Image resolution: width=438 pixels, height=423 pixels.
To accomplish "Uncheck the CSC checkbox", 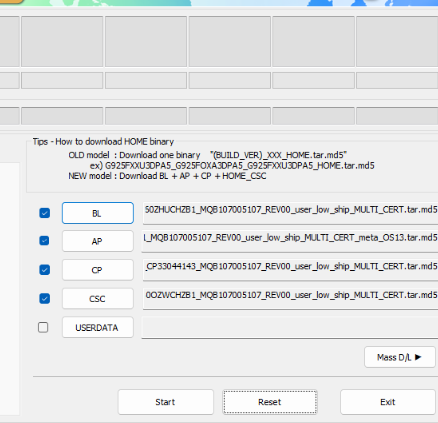I will coord(45,298).
